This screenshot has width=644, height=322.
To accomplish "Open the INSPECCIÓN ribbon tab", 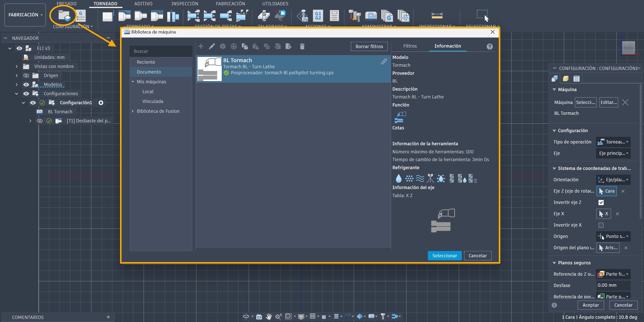I will point(185,4).
